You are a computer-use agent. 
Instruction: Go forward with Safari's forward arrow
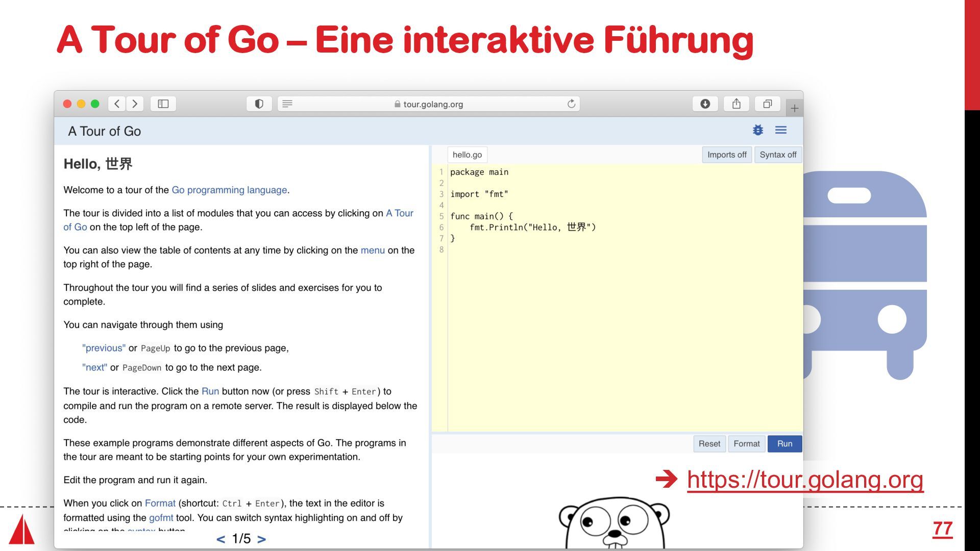[x=135, y=104]
